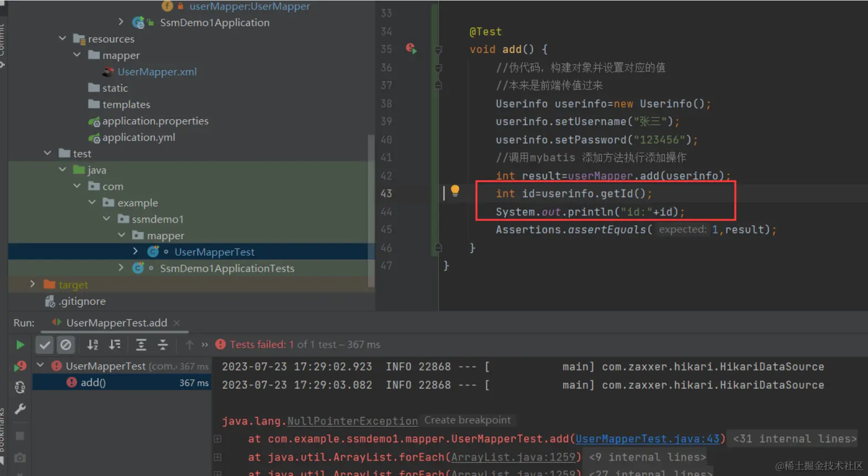
Task: Show more test toolbar actions chevron
Action: tap(205, 345)
